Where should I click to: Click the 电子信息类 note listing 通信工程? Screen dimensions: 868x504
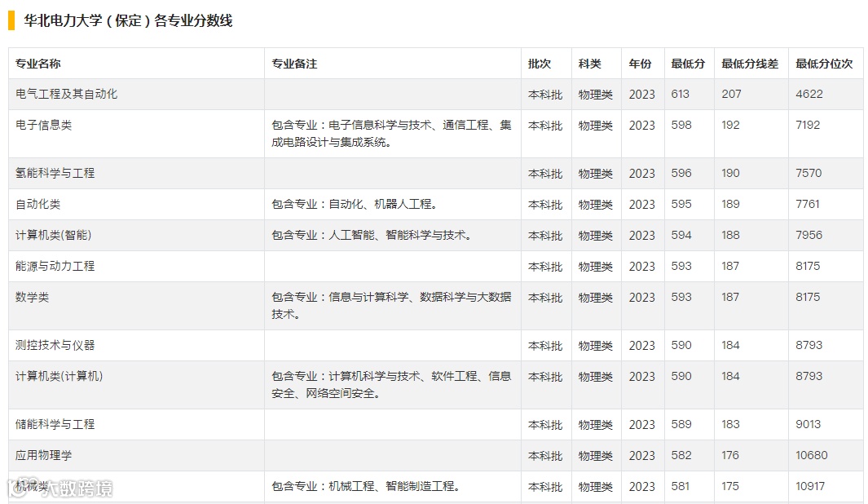tap(391, 134)
